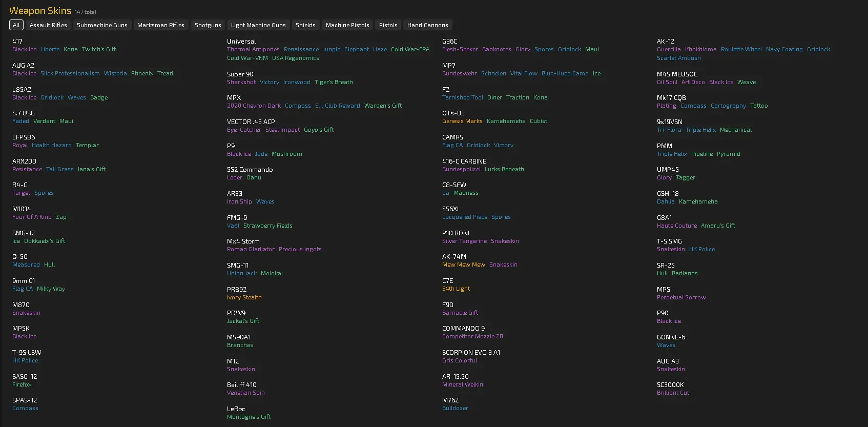Open the Shotguns filter tab
This screenshot has height=427, width=868.
208,25
